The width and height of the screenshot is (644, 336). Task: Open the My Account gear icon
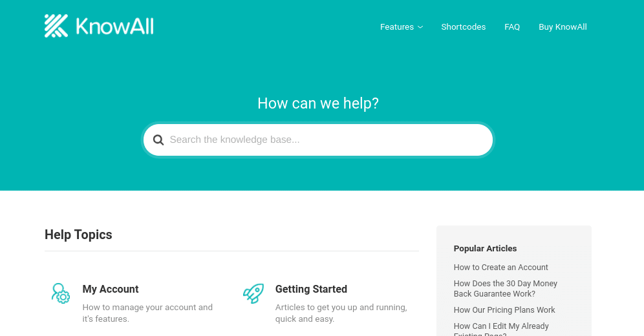pyautogui.click(x=61, y=293)
